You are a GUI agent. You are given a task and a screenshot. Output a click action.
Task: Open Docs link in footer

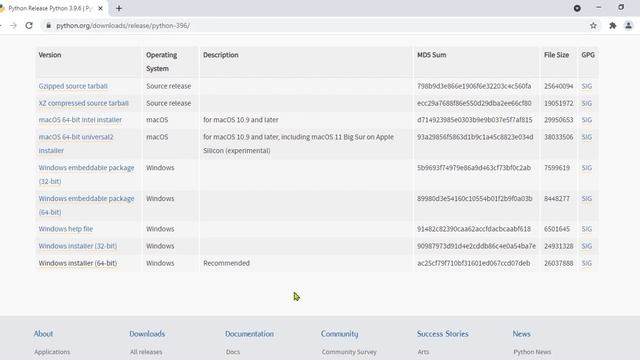click(233, 352)
